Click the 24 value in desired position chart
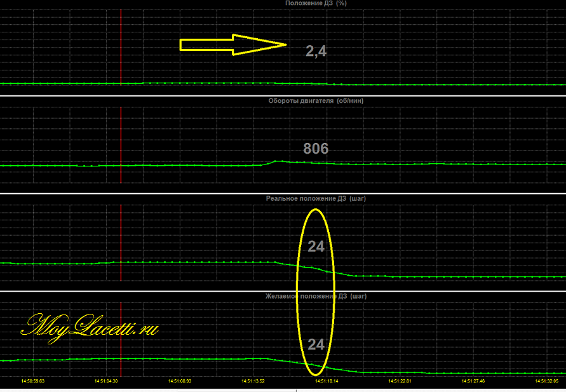The width and height of the screenshot is (566, 392). click(316, 344)
